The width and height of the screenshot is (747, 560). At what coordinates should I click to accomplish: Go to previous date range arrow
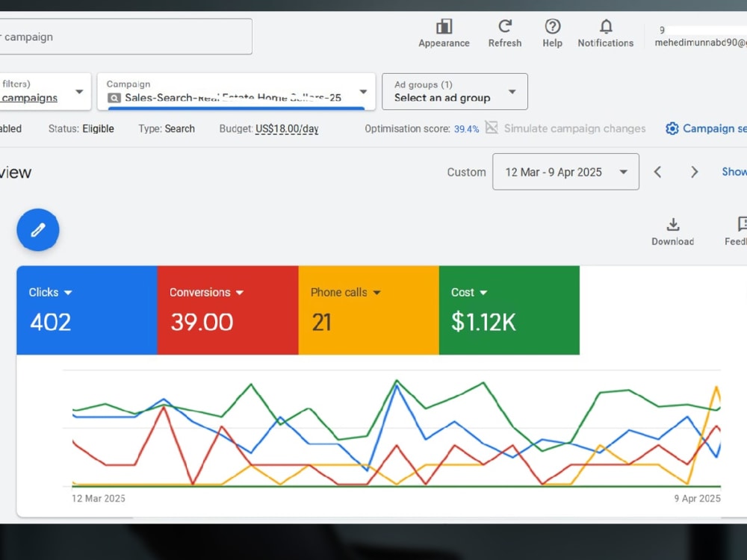[x=658, y=172]
